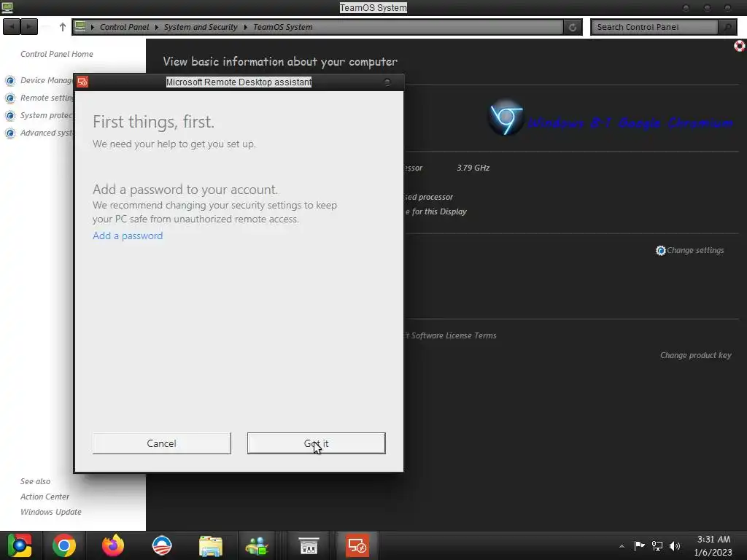Close the Remote Desktop assistant dialog
This screenshot has width=747, height=560.
pyautogui.click(x=387, y=82)
